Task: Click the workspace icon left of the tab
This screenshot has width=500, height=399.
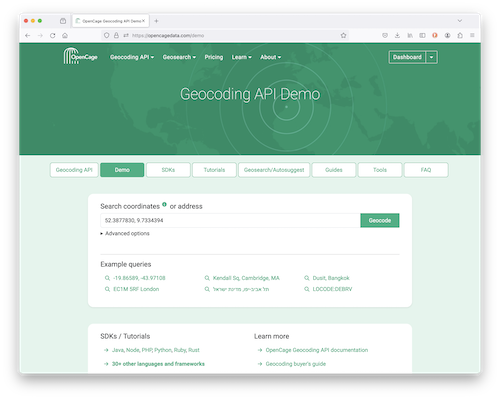Action: pyautogui.click(x=63, y=21)
